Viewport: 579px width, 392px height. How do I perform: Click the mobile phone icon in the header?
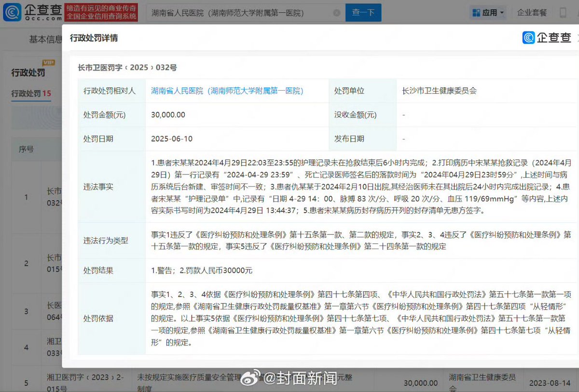[x=563, y=13]
